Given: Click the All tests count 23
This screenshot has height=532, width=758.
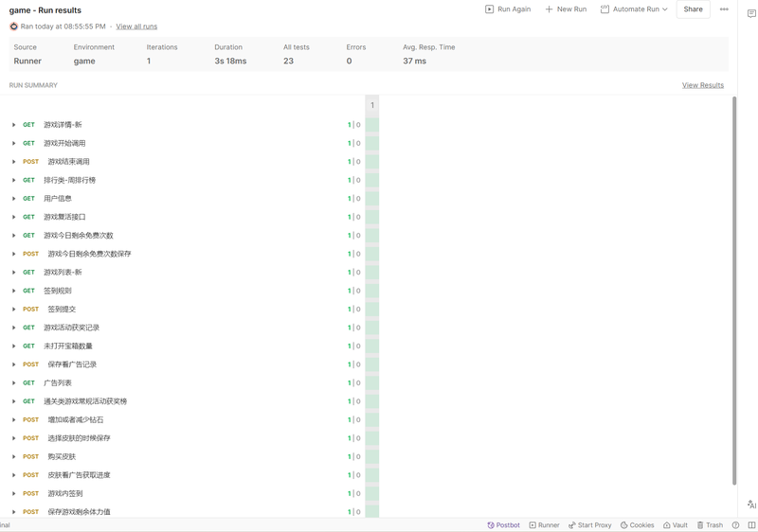Looking at the screenshot, I should [289, 62].
